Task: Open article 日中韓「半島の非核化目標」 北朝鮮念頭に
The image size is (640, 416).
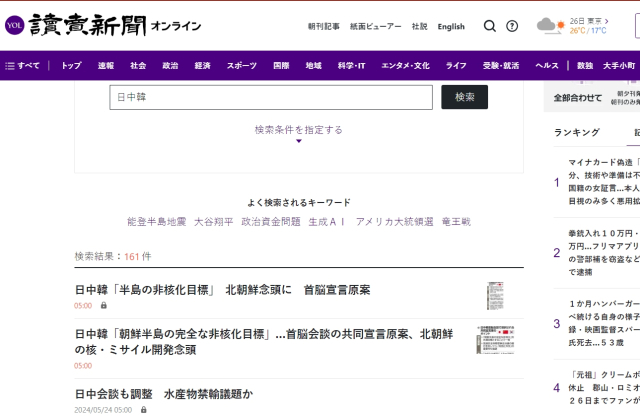Action: (222, 290)
